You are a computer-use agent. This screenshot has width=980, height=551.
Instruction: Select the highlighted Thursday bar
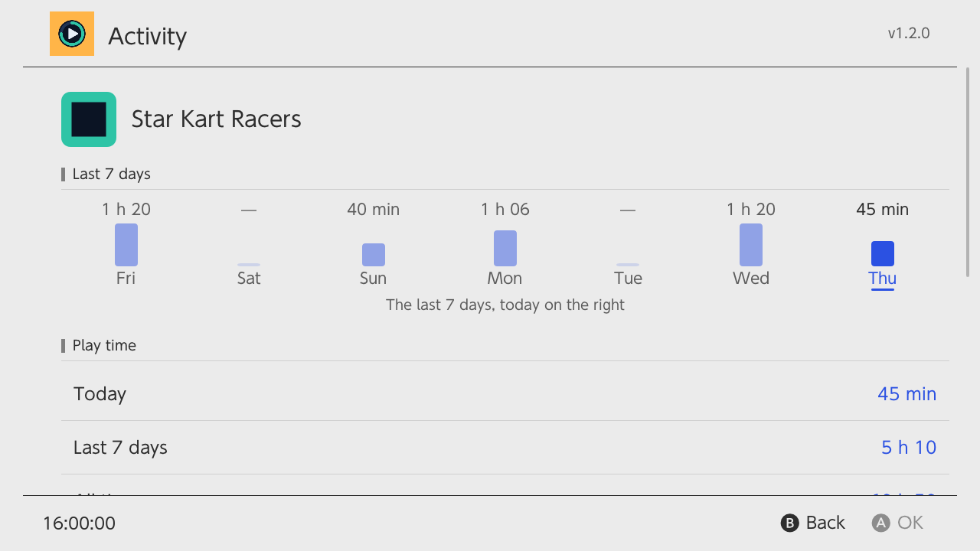coord(883,254)
